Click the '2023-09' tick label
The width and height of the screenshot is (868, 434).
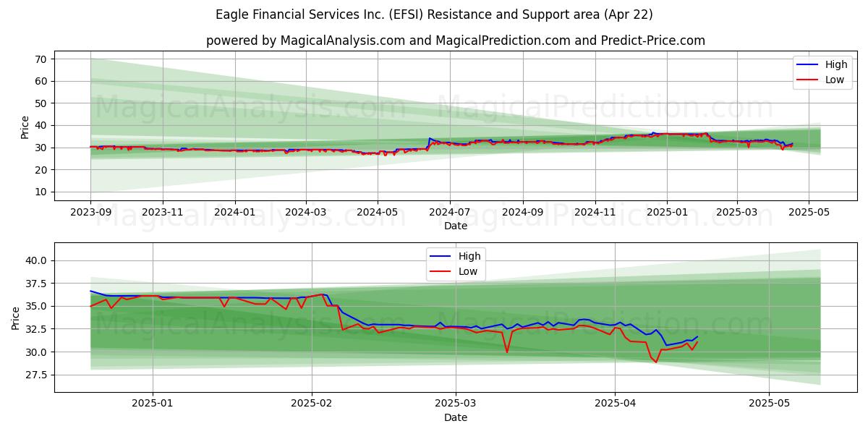click(90, 212)
